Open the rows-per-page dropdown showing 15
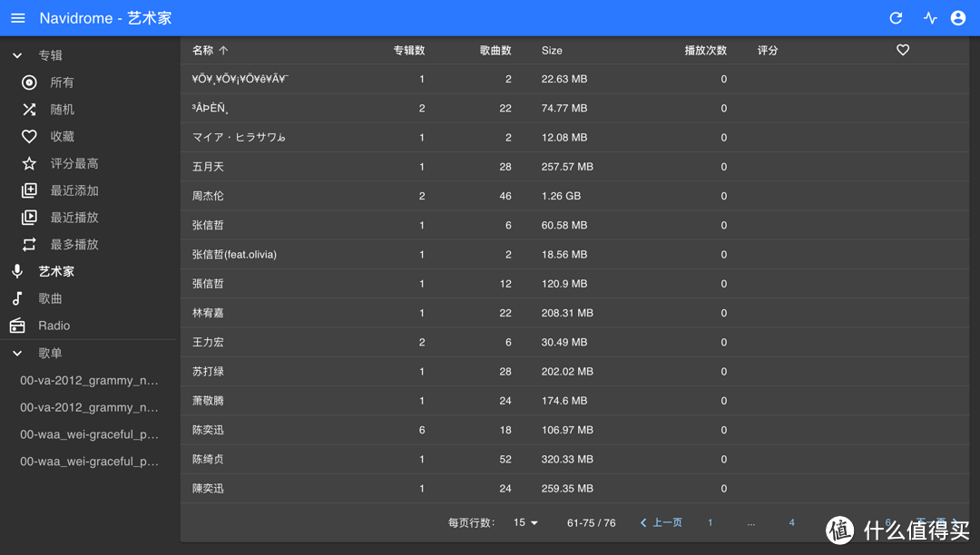Screen dimensions: 980x555 coord(525,523)
